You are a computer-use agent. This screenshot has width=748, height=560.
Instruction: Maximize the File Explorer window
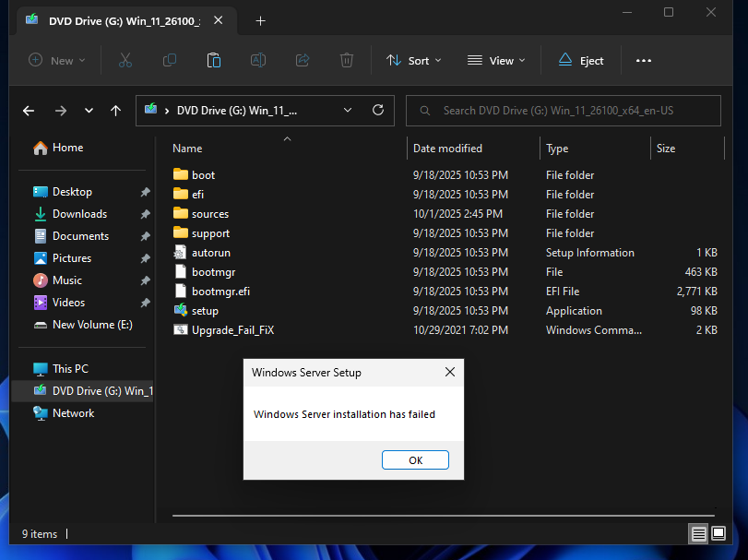(x=669, y=12)
